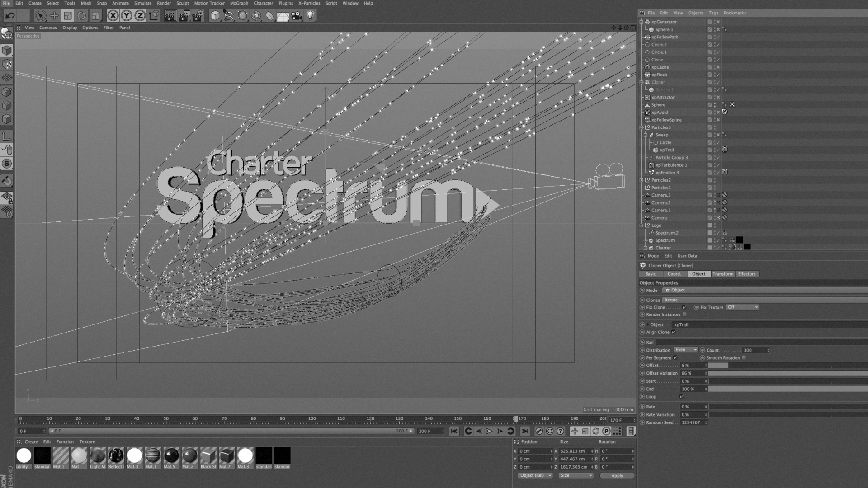868x488 pixels.
Task: Open Fix Texture Off dropdown
Action: [x=742, y=307]
